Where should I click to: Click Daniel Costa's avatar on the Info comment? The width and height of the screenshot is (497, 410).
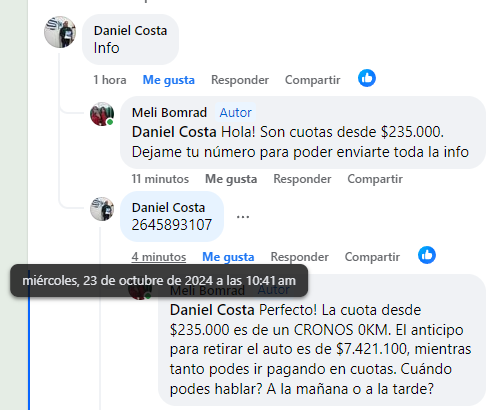(x=60, y=32)
